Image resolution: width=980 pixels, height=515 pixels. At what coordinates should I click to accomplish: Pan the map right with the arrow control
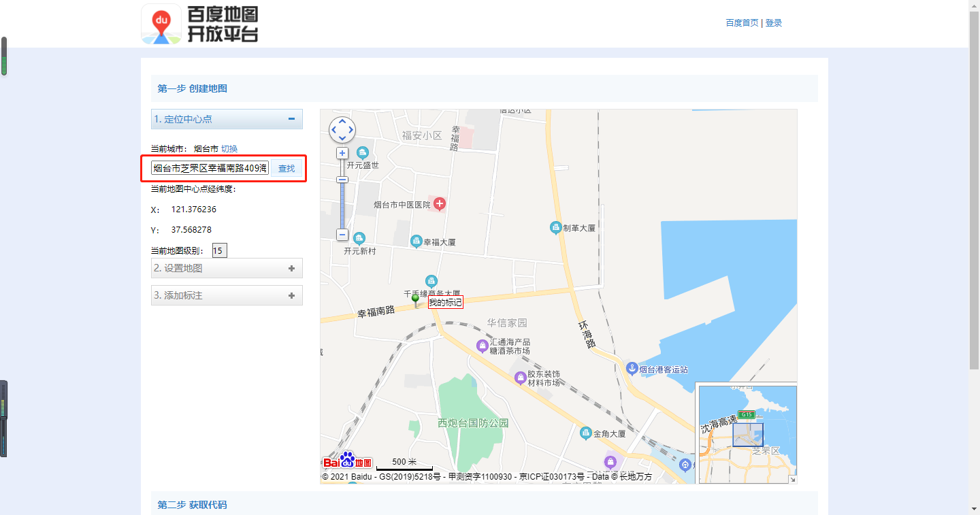pyautogui.click(x=351, y=129)
